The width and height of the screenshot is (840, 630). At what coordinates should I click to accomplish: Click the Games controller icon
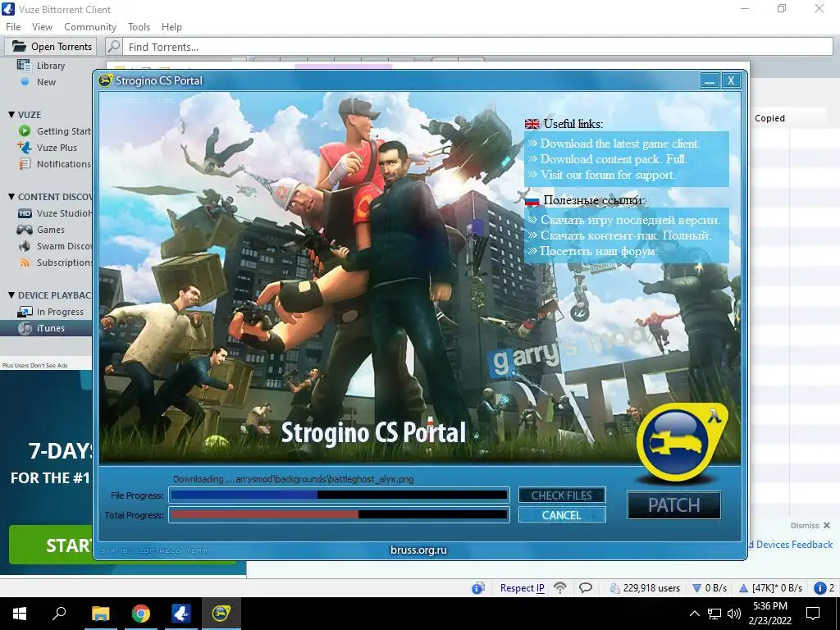tap(25, 230)
